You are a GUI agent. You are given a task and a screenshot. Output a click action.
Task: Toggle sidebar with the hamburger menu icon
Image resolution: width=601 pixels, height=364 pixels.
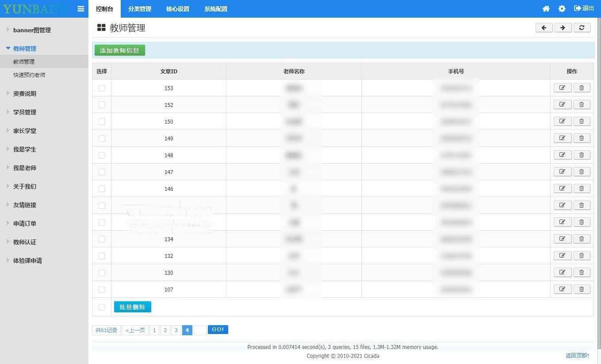80,9
